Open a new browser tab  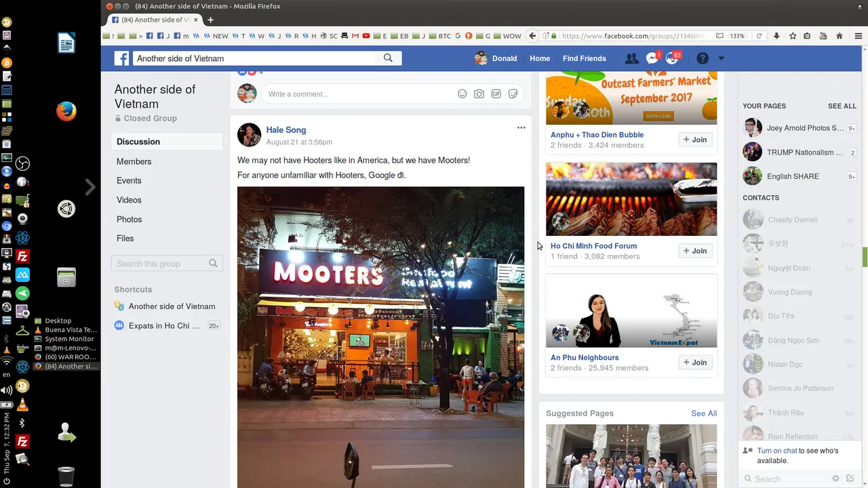pyautogui.click(x=210, y=20)
